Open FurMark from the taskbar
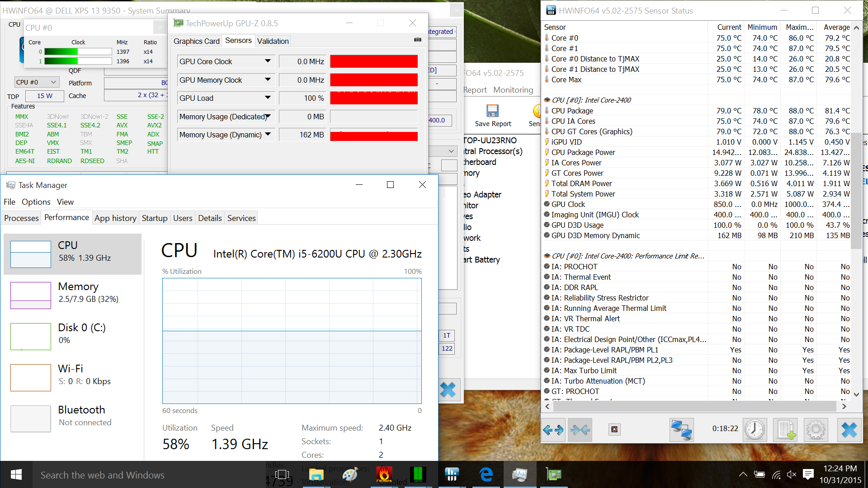868x488 pixels. click(384, 474)
